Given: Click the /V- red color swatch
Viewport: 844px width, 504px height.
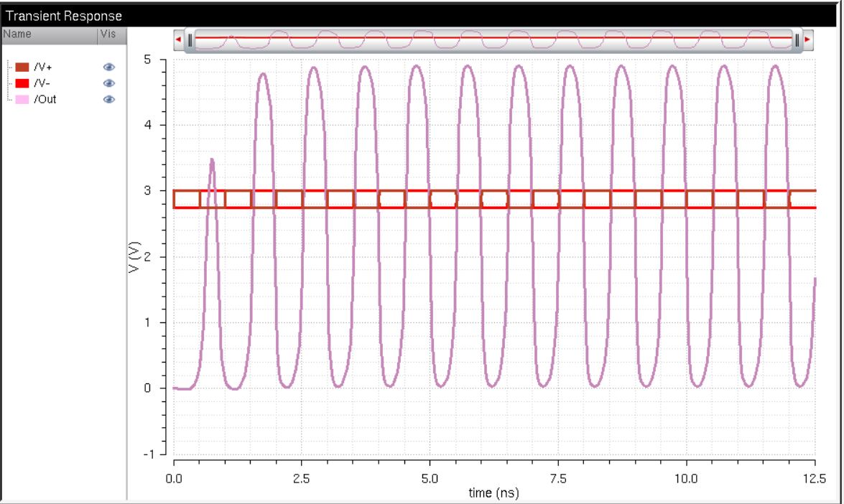Looking at the screenshot, I should pyautogui.click(x=22, y=83).
